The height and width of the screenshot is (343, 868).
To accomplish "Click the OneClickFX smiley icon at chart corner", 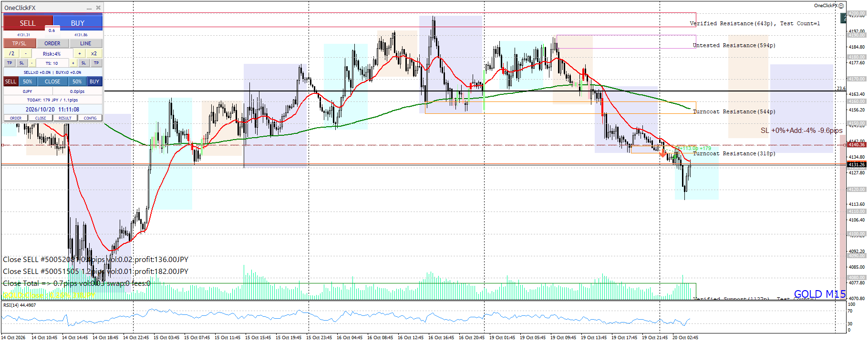I will tap(841, 6).
